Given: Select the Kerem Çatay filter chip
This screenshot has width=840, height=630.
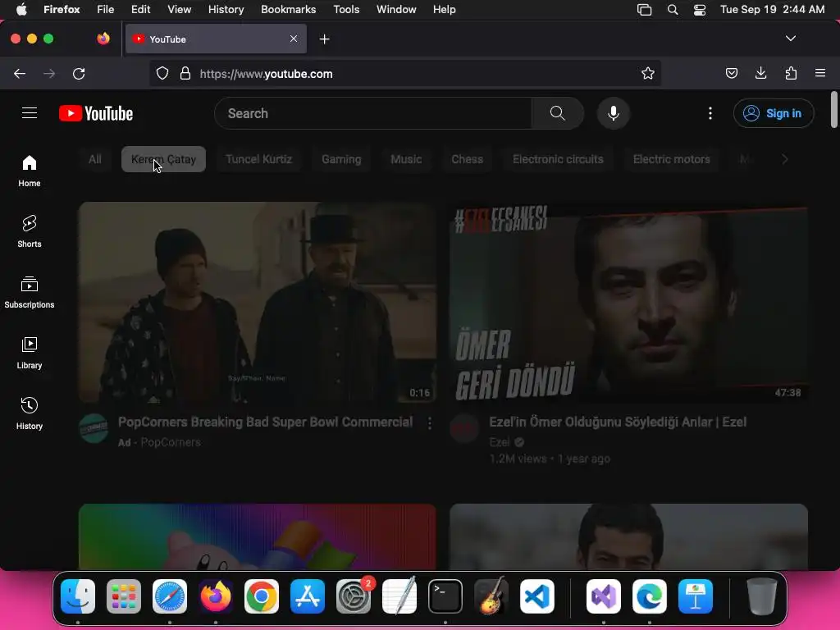Looking at the screenshot, I should click(x=163, y=159).
